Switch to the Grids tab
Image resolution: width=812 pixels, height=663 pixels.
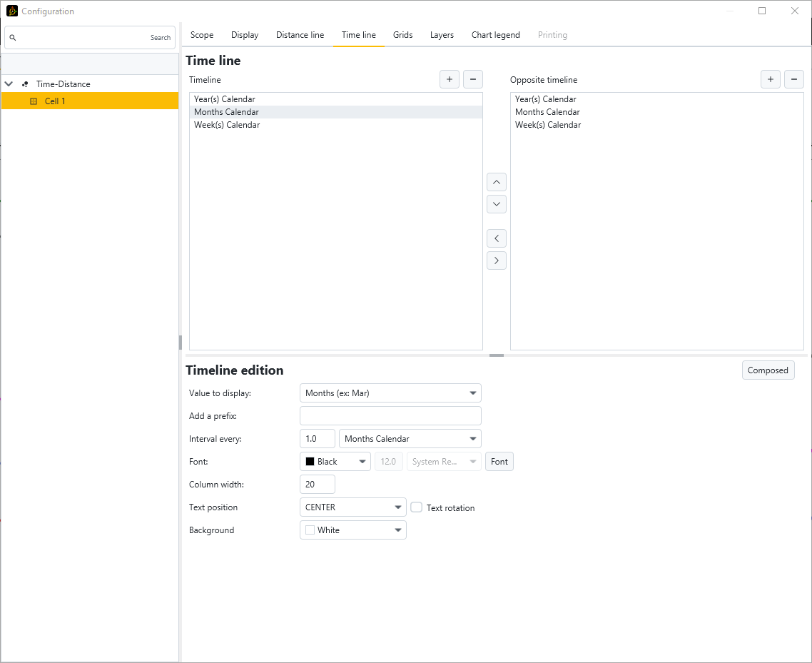[x=402, y=35]
